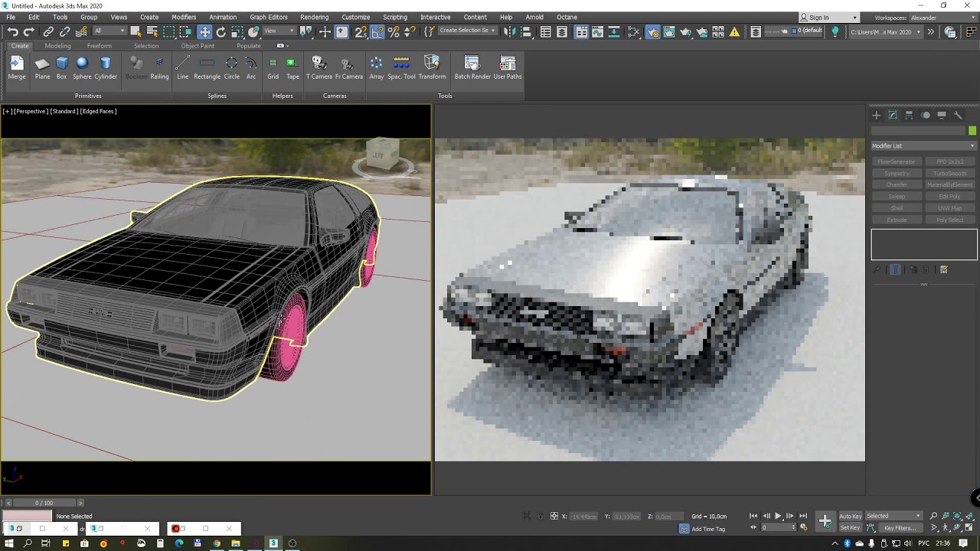Open the selection filter All dropdown
The width and height of the screenshot is (980, 551).
(109, 31)
